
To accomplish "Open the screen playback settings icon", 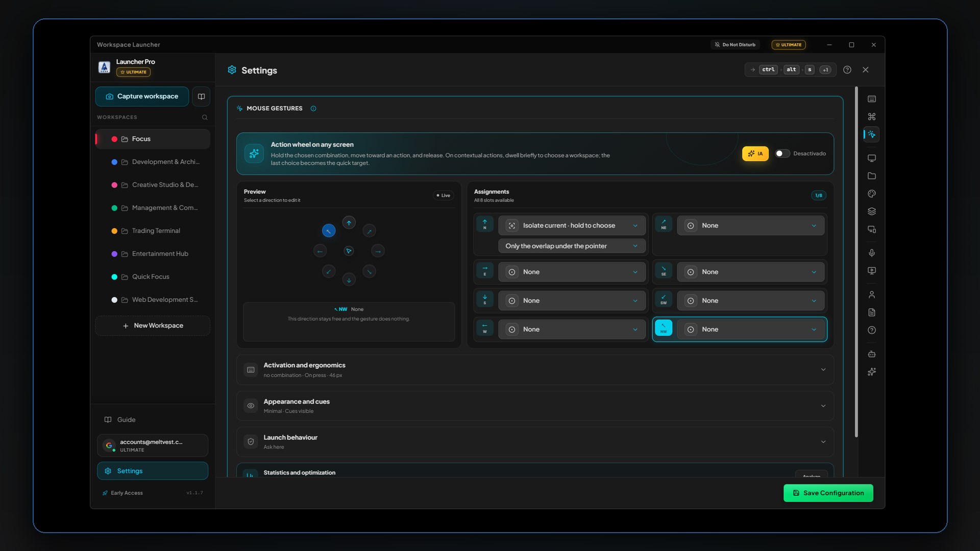I will click(x=871, y=271).
